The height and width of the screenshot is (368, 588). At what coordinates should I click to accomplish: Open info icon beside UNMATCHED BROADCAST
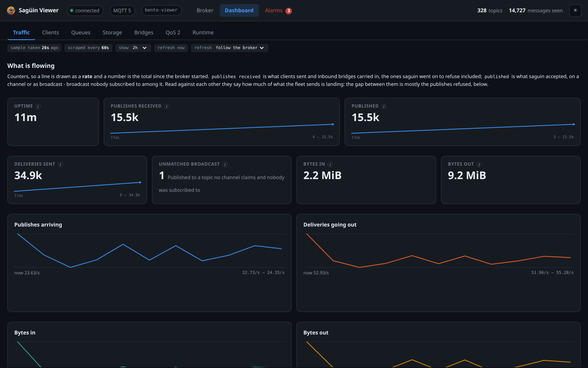point(225,165)
